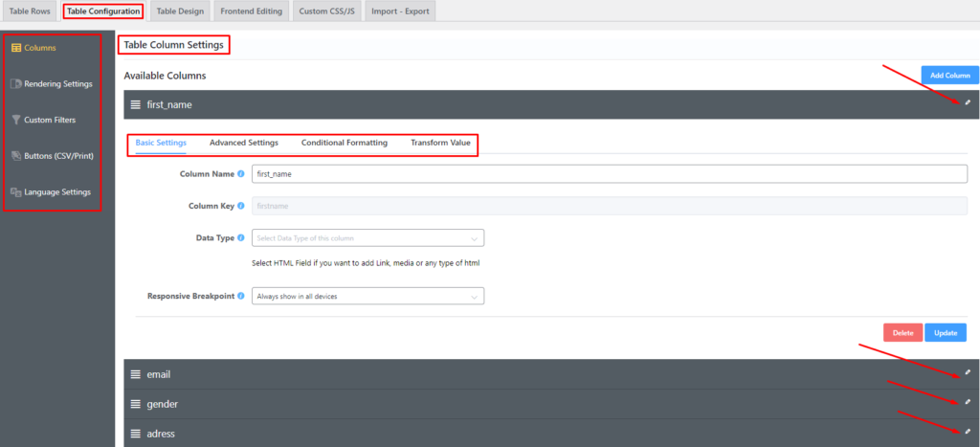Expand the email column row
The width and height of the screenshot is (980, 447).
551,374
